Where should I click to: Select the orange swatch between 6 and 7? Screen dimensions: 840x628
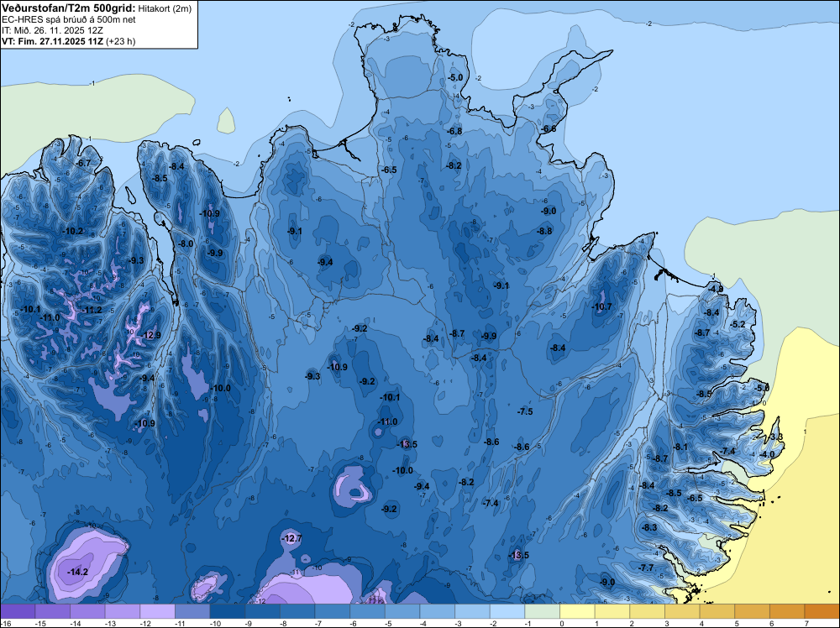788,611
